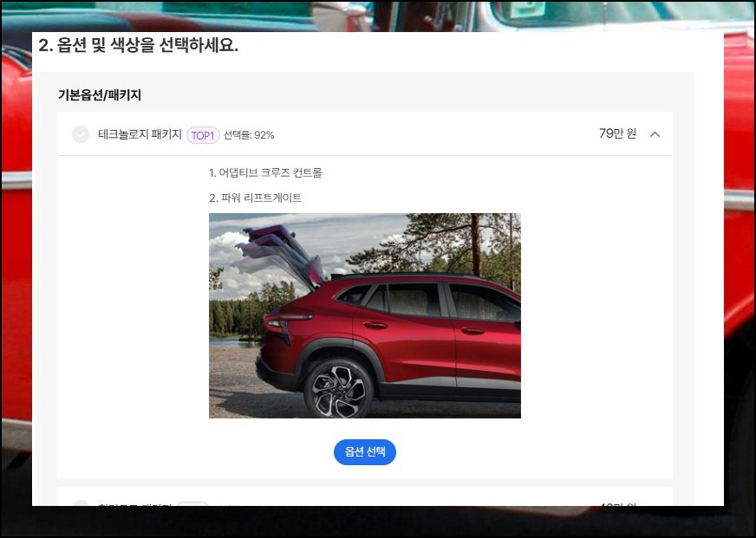The width and height of the screenshot is (756, 538).
Task: Click the 79만 원 price text
Action: tap(617, 133)
